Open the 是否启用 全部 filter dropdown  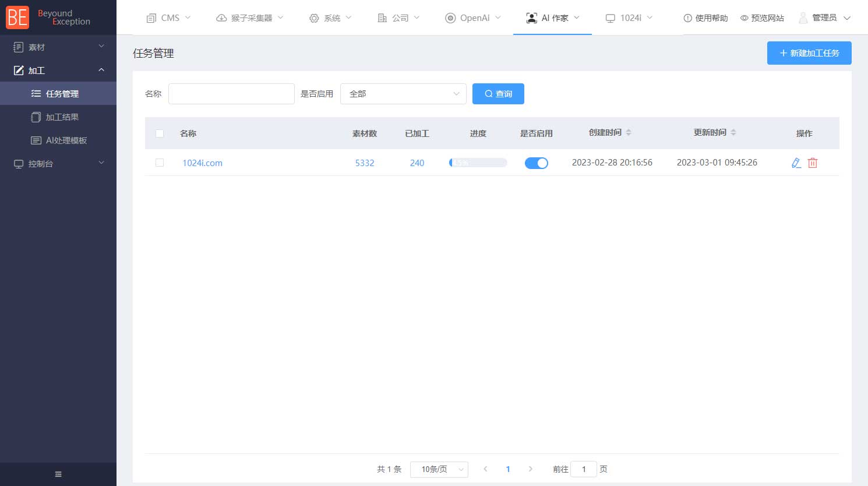pyautogui.click(x=403, y=94)
